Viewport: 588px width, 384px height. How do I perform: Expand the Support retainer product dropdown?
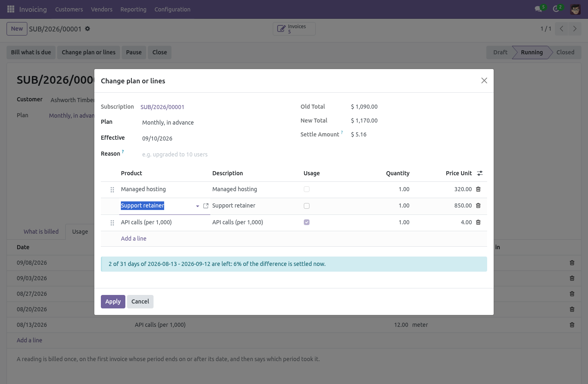pos(198,206)
